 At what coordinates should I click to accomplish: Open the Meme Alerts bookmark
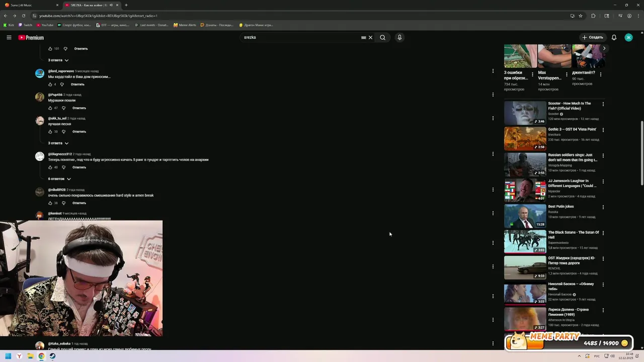[185, 25]
